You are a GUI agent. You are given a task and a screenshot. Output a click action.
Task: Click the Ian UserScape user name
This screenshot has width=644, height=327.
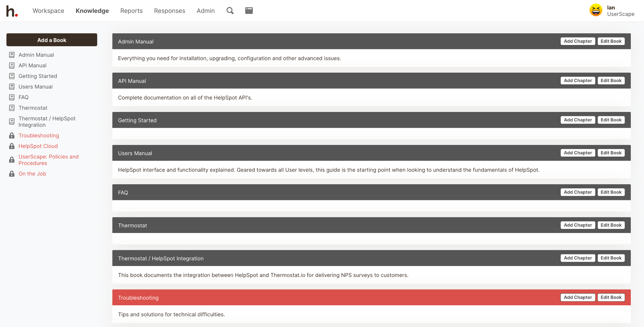(620, 11)
